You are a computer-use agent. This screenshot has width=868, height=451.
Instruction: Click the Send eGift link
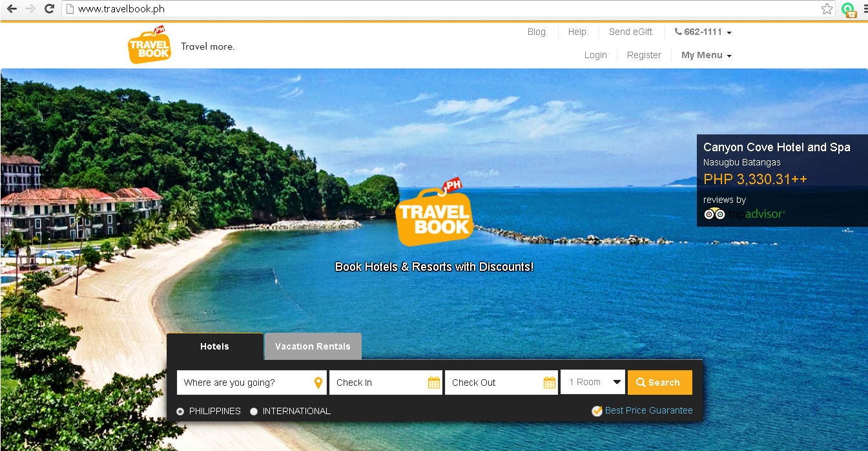pyautogui.click(x=630, y=31)
